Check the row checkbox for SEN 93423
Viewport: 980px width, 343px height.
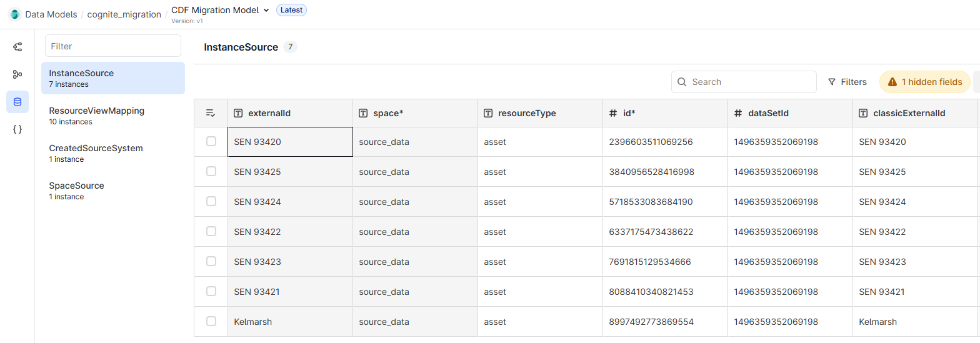coord(211,261)
